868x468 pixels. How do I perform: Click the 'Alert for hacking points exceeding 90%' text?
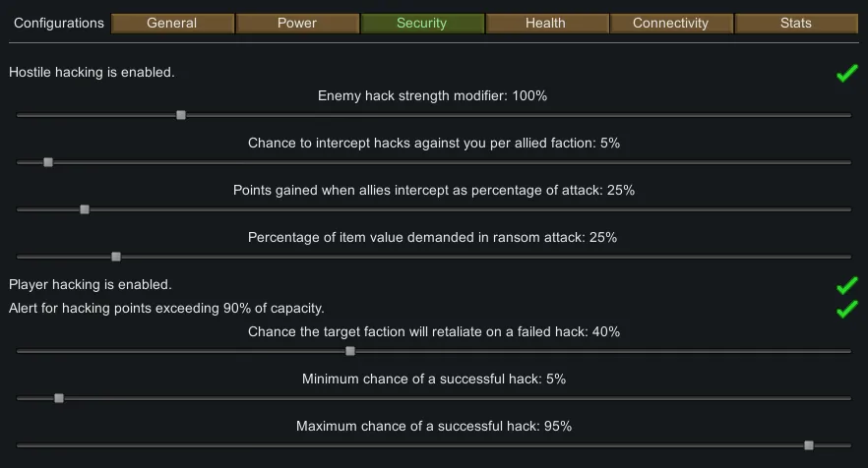click(x=166, y=309)
